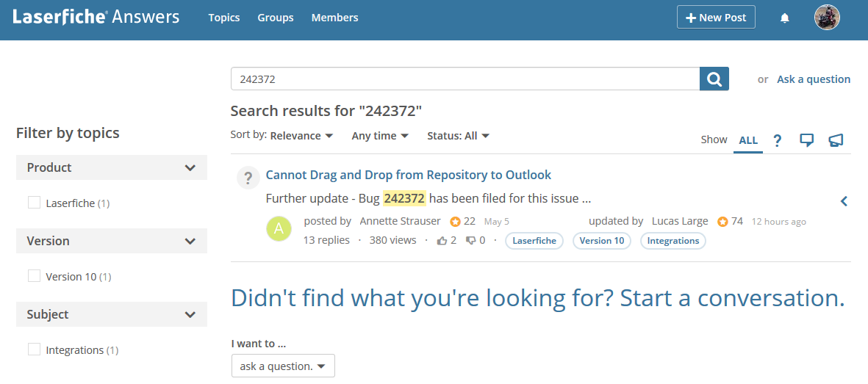Select the ALL show tab

[748, 140]
